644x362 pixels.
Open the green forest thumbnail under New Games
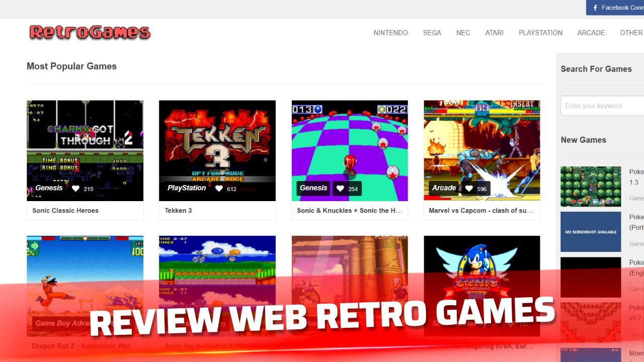click(591, 187)
